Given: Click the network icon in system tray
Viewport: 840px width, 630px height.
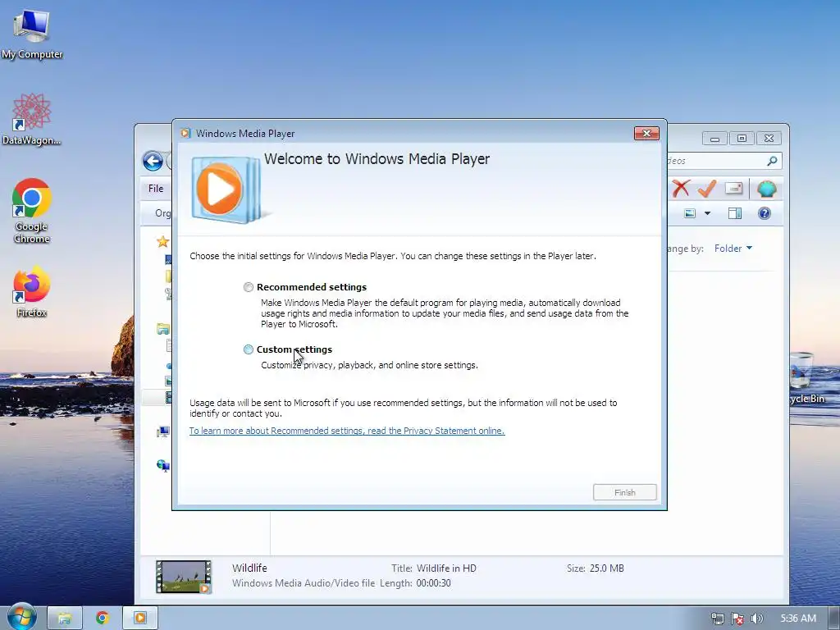Looking at the screenshot, I should 717,619.
